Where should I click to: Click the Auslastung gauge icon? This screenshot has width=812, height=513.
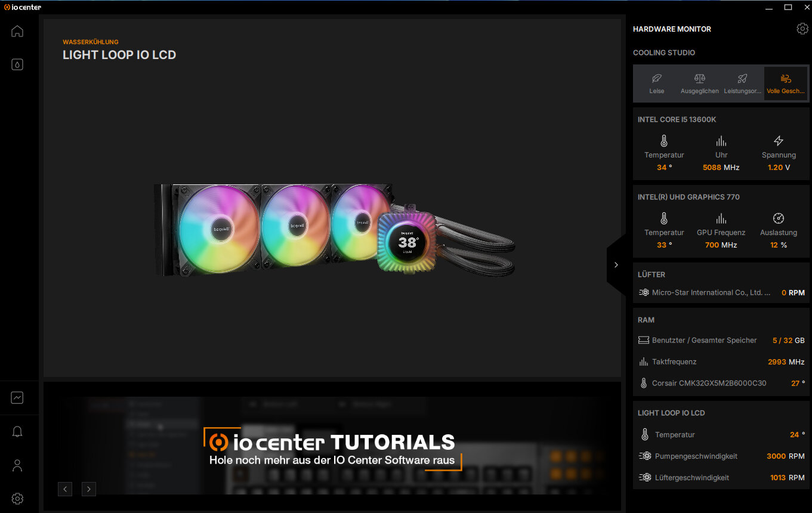point(779,219)
